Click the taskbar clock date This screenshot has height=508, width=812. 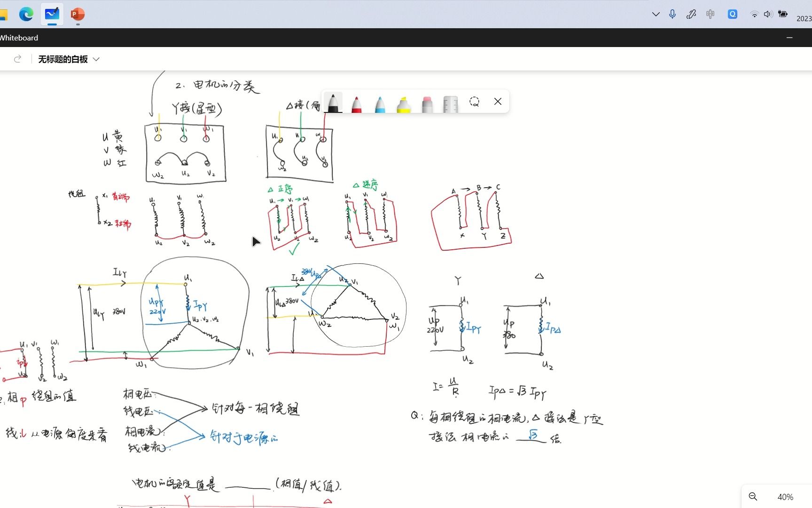[x=804, y=18]
